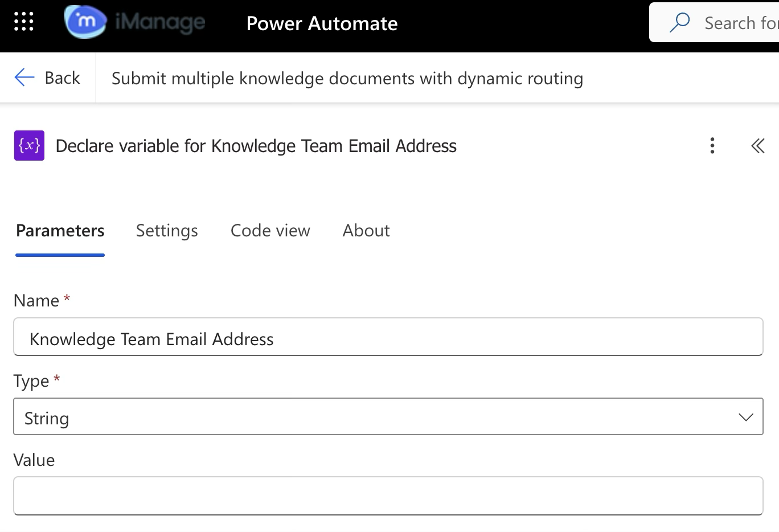Open the app launcher grid
Screen dimensions: 779x532
click(24, 23)
